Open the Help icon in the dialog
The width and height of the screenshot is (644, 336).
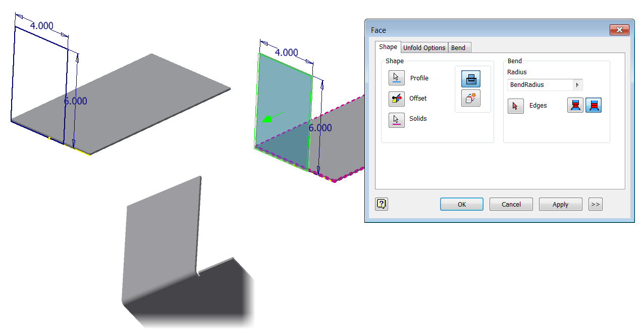(381, 204)
